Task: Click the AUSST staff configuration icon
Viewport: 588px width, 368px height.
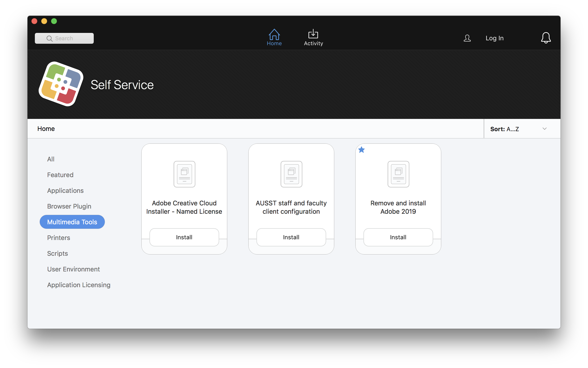Action: (x=291, y=173)
